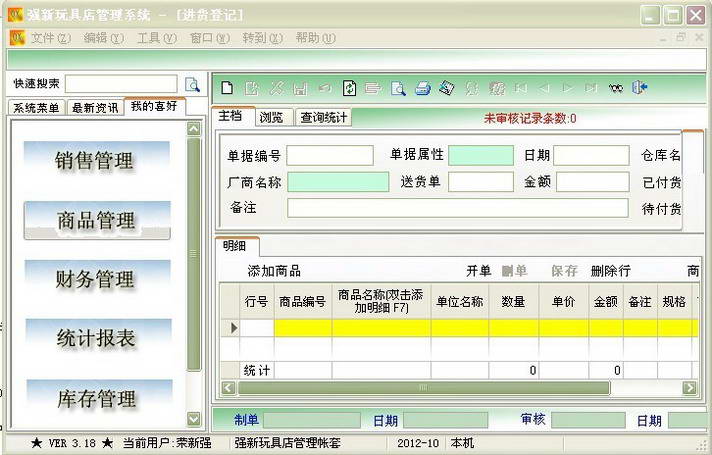Viewport: 712px width, 455px height.
Task: Click the delete record toolbar icon
Action: click(276, 87)
